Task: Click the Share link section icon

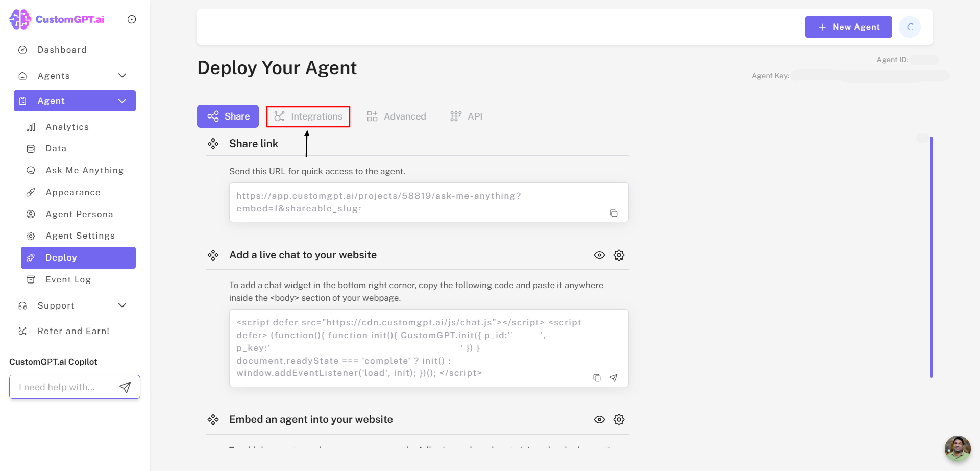Action: 213,144
